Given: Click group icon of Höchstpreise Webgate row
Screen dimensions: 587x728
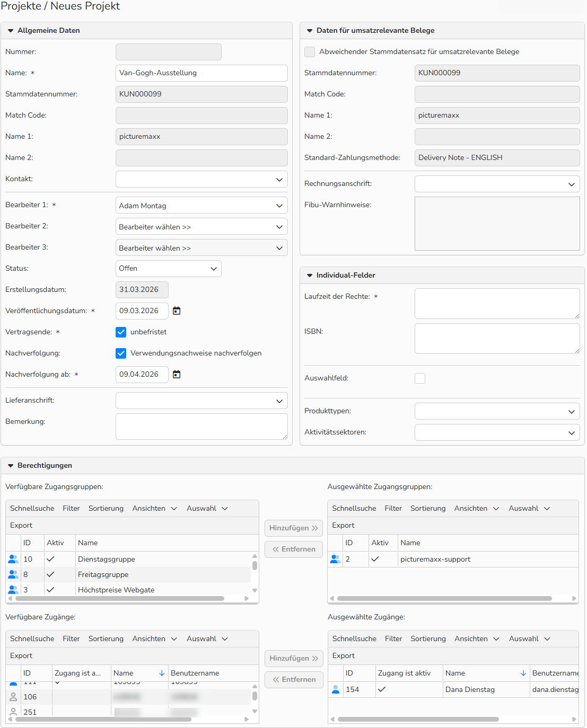Looking at the screenshot, I should click(x=13, y=590).
